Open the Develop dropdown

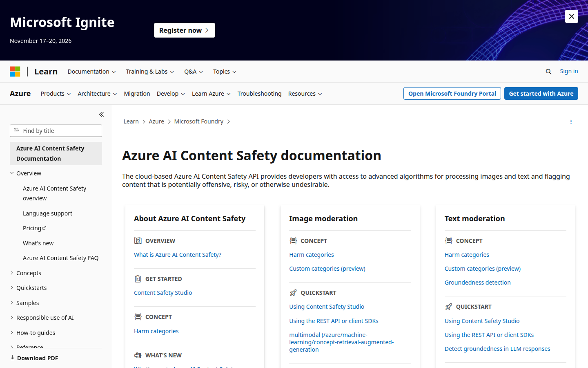171,94
